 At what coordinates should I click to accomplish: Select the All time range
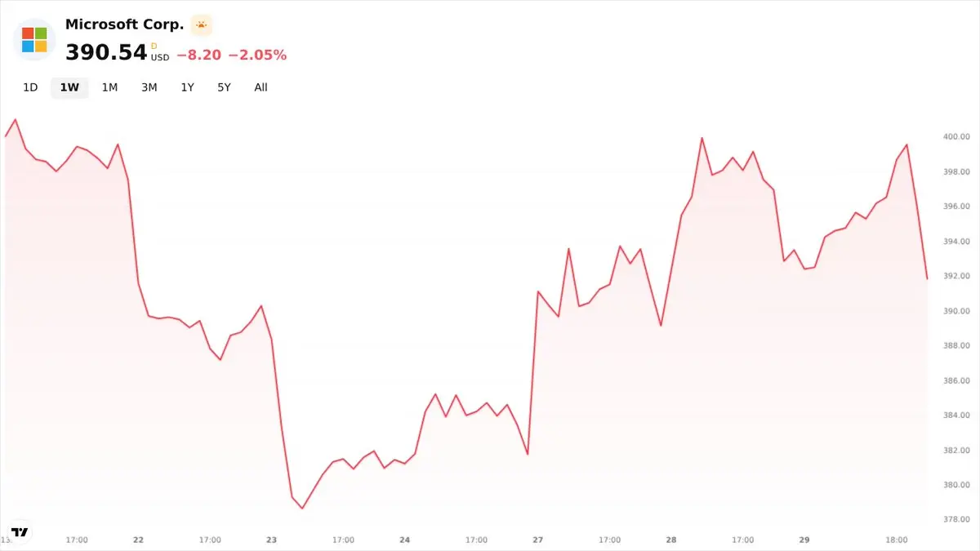[x=261, y=87]
